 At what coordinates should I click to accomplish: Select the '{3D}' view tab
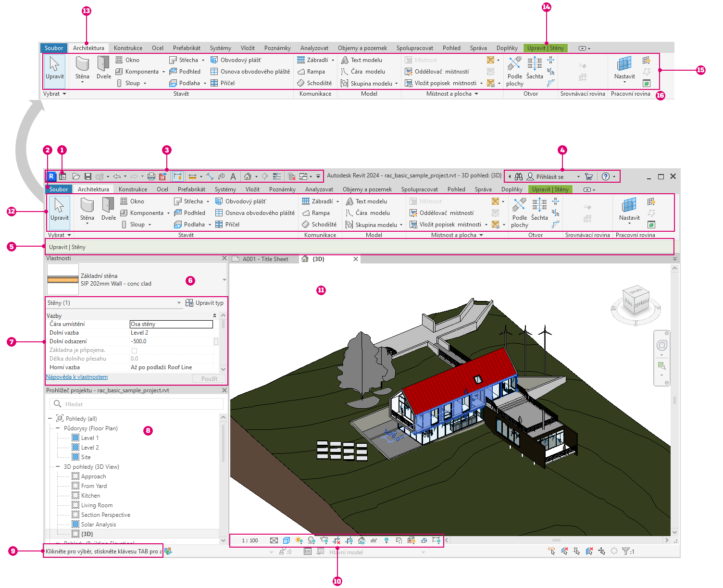pyautogui.click(x=329, y=259)
